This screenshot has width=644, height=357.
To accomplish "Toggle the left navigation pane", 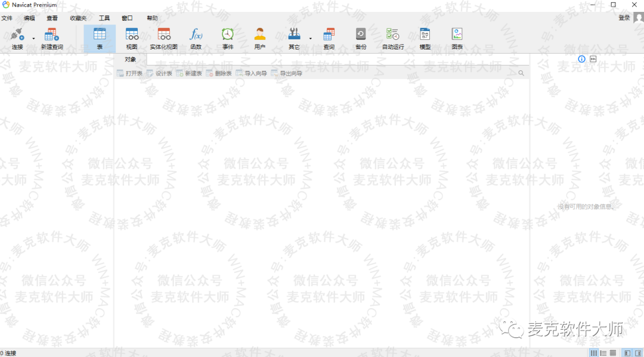I will click(x=627, y=353).
